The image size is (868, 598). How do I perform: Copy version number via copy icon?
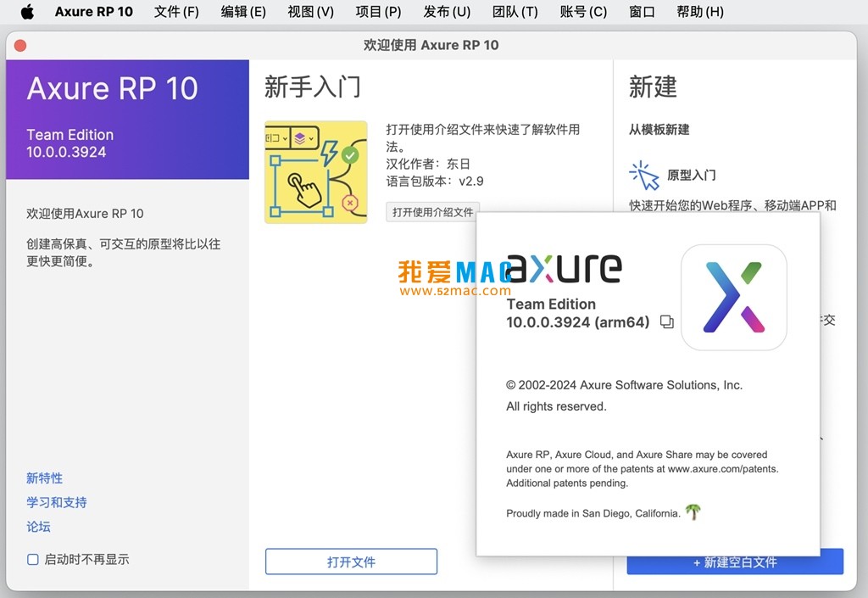pyautogui.click(x=666, y=321)
